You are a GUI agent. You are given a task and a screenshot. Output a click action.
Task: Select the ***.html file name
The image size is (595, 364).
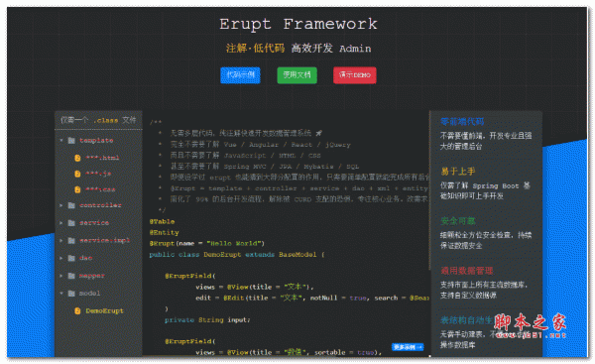pyautogui.click(x=102, y=158)
